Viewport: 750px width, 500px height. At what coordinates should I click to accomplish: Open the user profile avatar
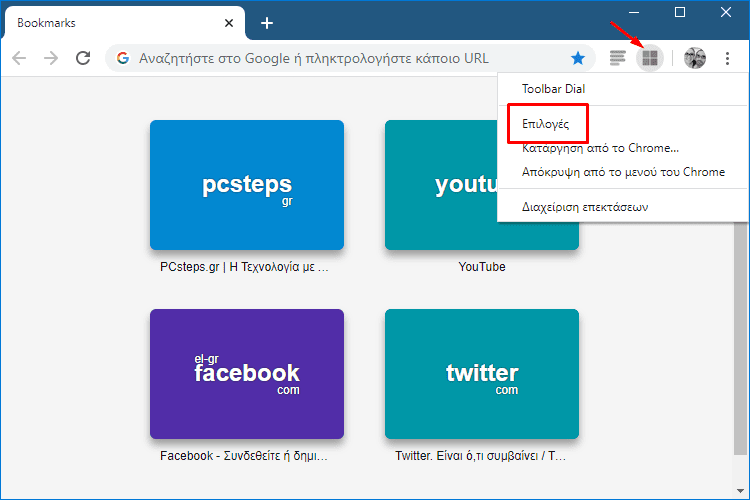click(695, 59)
